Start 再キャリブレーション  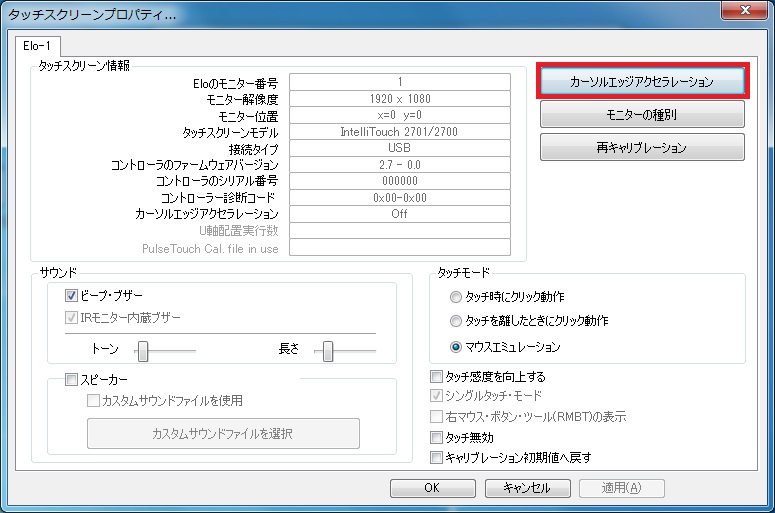click(x=641, y=148)
